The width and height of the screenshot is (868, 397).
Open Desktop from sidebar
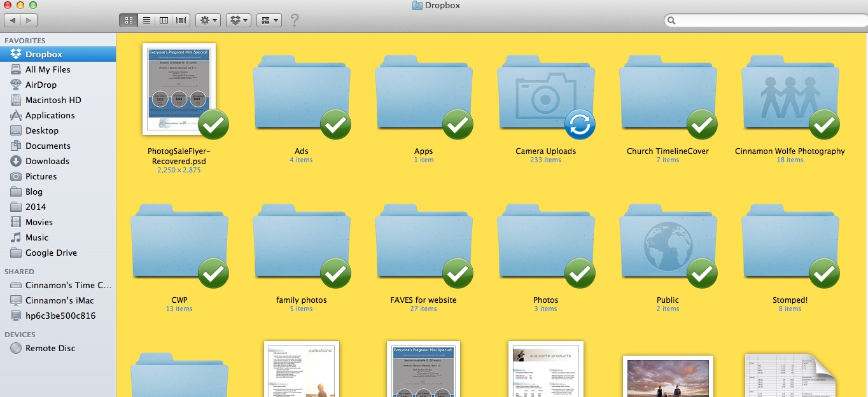click(x=58, y=130)
